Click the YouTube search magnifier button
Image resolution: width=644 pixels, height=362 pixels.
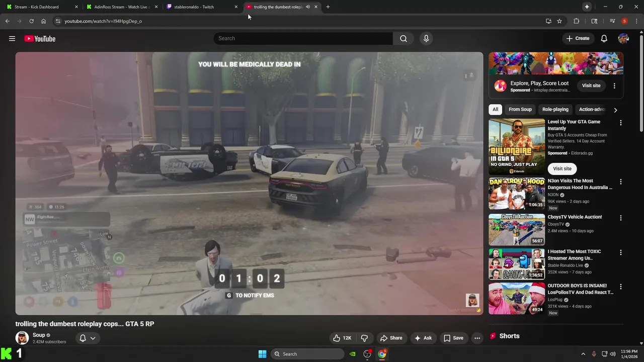404,39
